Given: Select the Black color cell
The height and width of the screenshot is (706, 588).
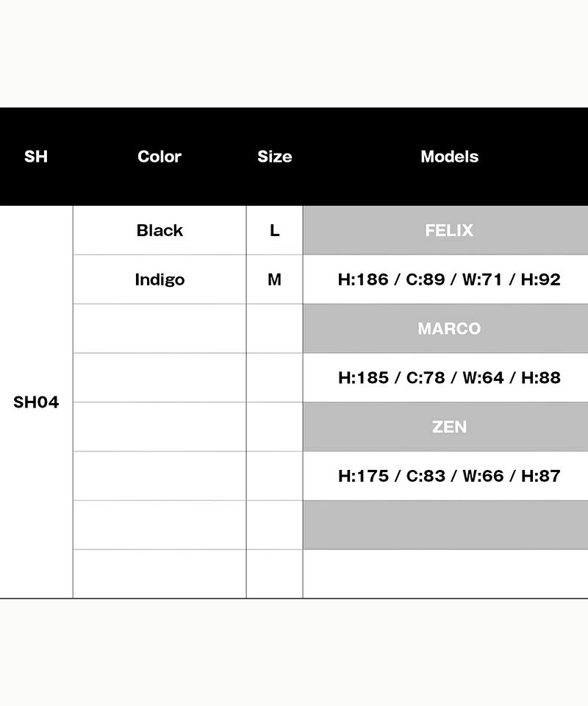Looking at the screenshot, I should click(x=159, y=230).
